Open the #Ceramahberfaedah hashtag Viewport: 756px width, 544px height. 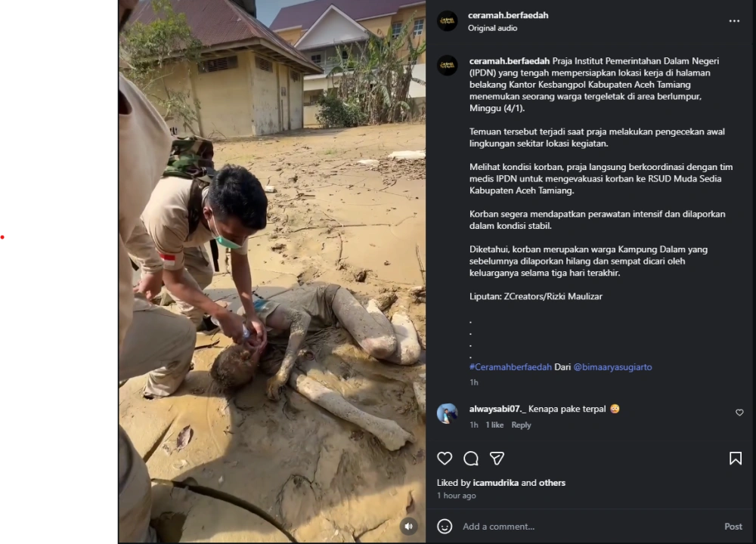pos(510,366)
